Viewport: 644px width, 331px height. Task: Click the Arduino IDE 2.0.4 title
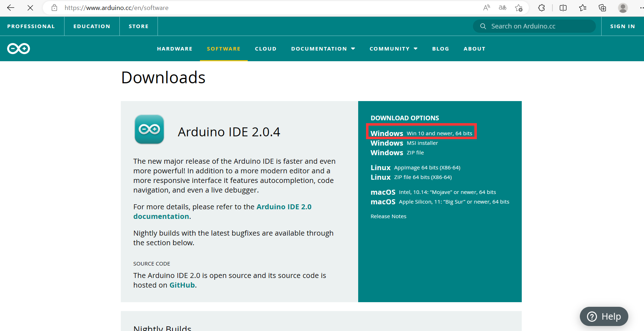(229, 132)
